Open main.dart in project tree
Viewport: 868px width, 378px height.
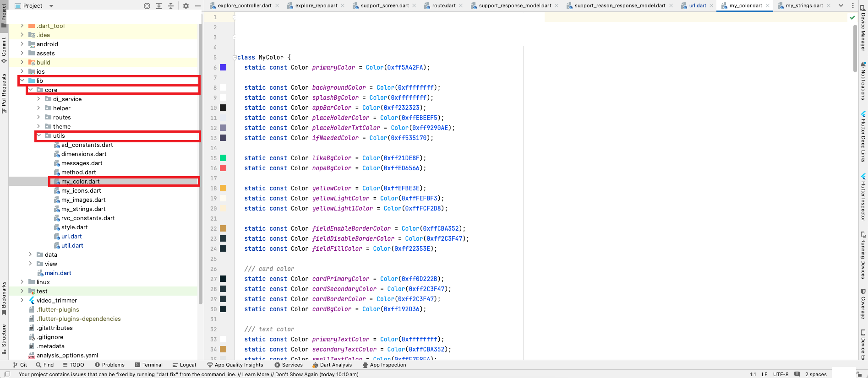click(58, 273)
